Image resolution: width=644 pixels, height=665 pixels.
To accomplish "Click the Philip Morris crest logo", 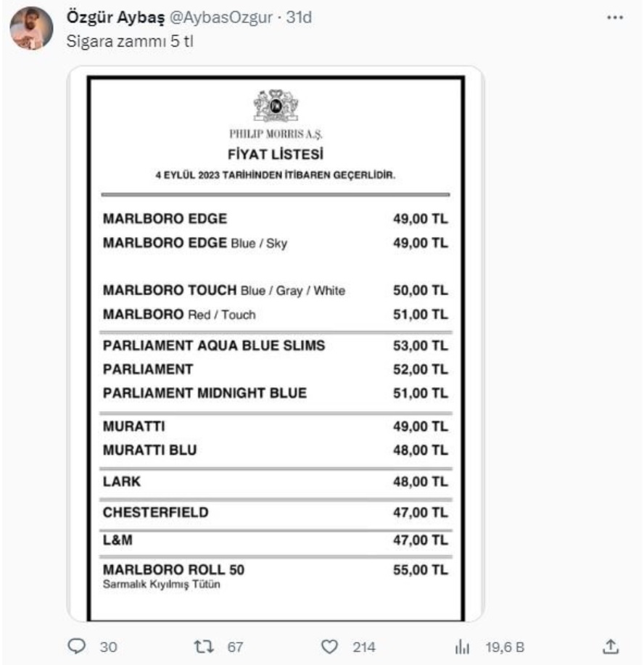I will [x=276, y=106].
